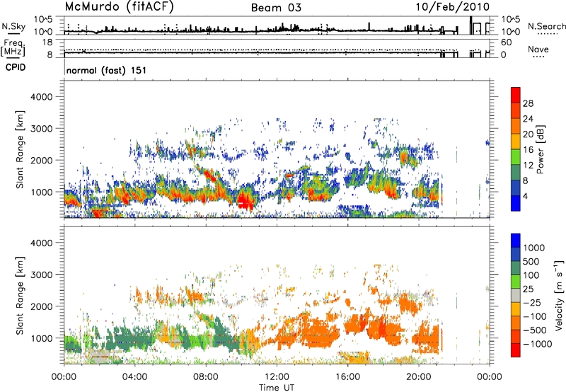Select the red top segment of the power color bar

point(516,96)
